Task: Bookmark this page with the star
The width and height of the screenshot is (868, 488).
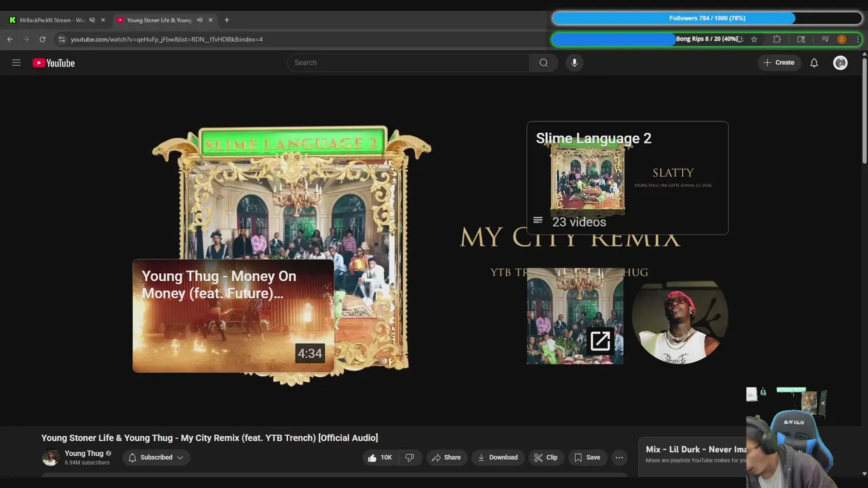Action: 753,39
